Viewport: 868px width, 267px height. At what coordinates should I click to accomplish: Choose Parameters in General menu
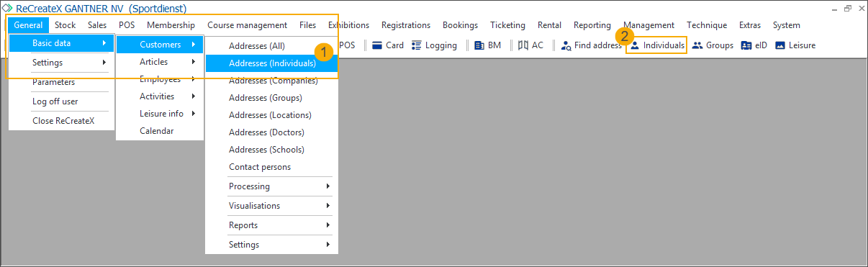click(62, 82)
